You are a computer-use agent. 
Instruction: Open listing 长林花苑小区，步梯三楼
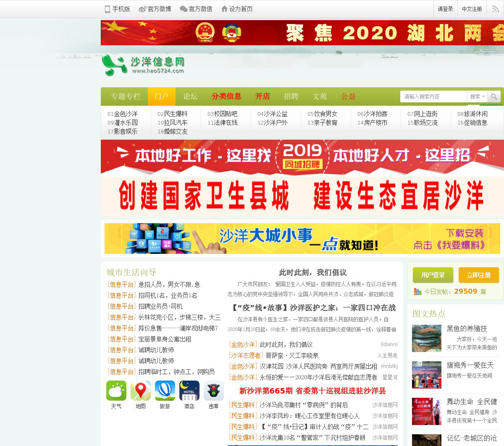pyautogui.click(x=179, y=317)
